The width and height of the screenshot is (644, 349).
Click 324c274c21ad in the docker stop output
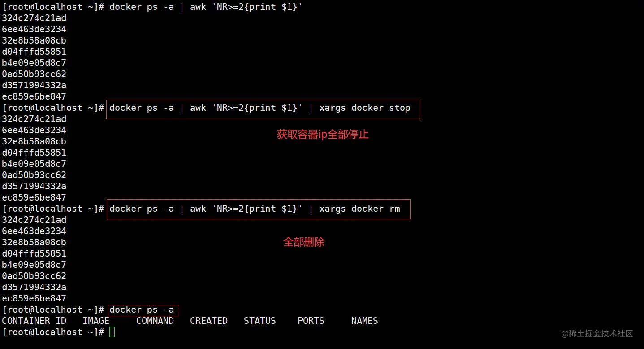point(34,119)
